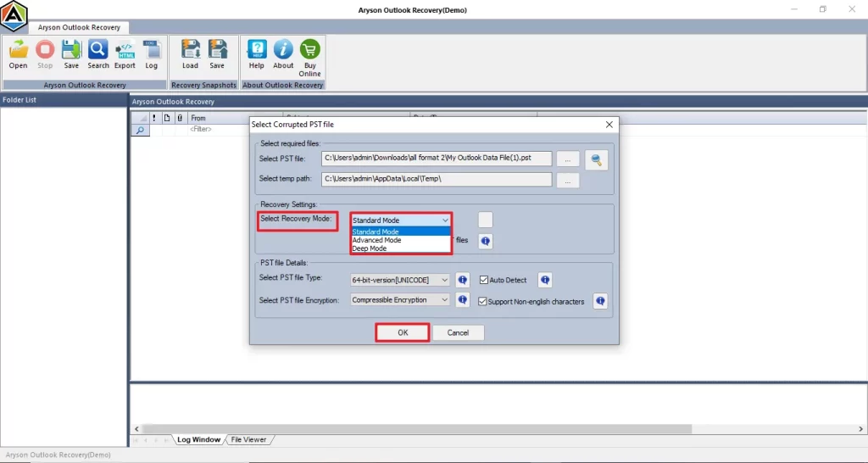
Task: Click the 'Select Recovery Mode:' label
Action: (x=296, y=219)
